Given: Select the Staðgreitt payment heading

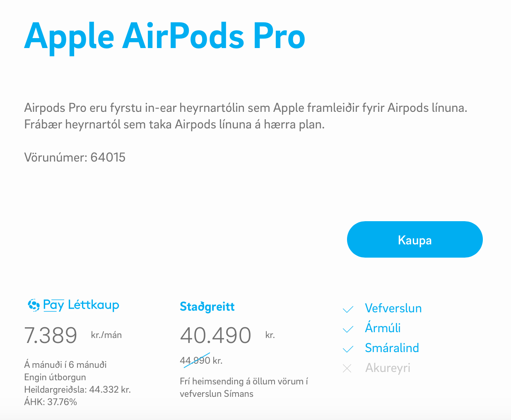Looking at the screenshot, I should pos(207,307).
